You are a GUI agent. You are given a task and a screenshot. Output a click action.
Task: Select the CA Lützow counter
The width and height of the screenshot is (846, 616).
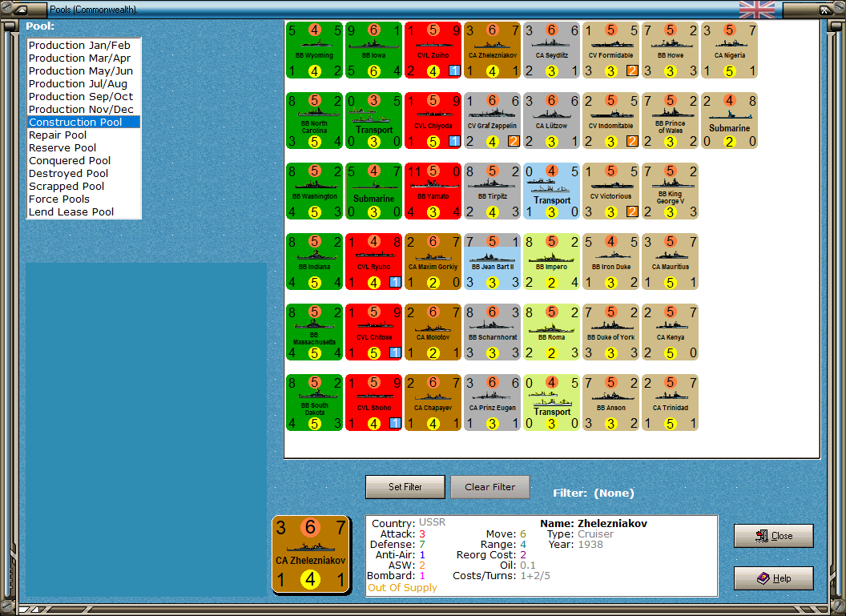pyautogui.click(x=552, y=121)
